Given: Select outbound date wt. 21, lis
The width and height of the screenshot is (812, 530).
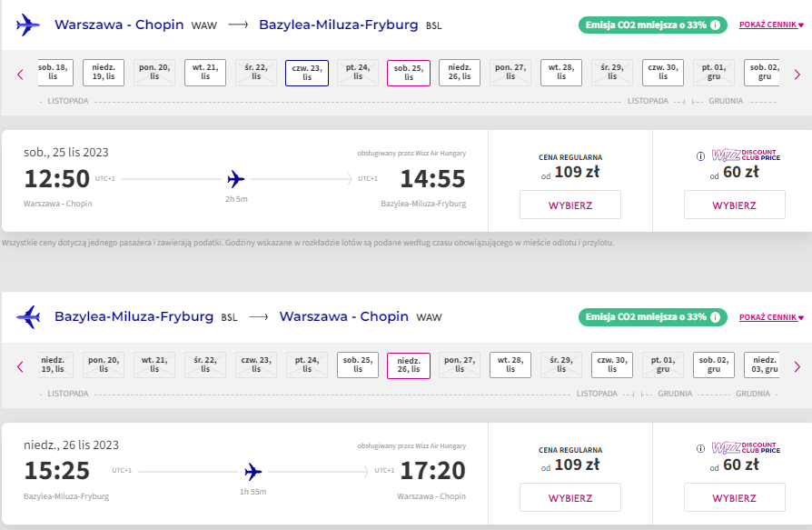Looking at the screenshot, I should coord(205,73).
